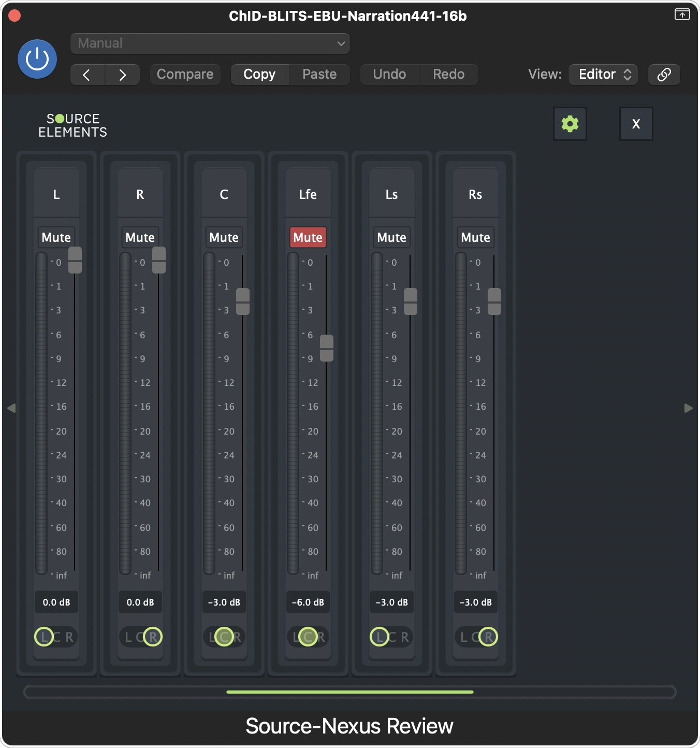Go to previous preset arrow
Image resolution: width=700 pixels, height=748 pixels.
pos(87,75)
